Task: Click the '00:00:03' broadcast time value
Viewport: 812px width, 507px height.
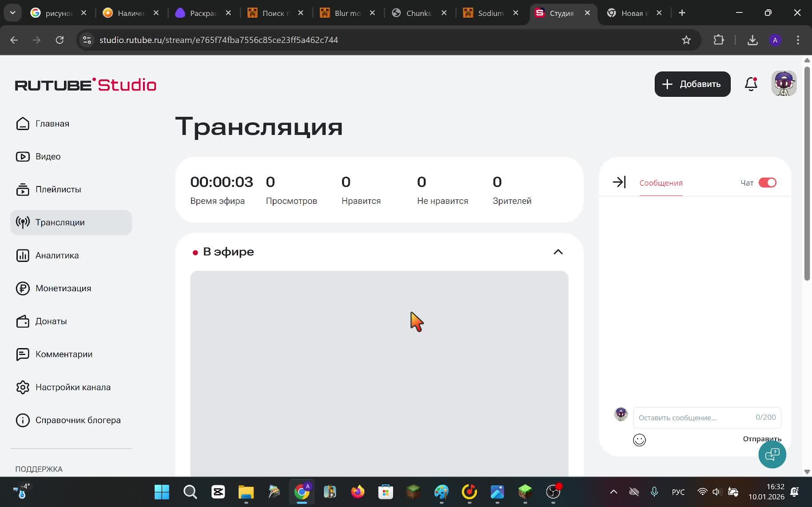Action: 222,182
